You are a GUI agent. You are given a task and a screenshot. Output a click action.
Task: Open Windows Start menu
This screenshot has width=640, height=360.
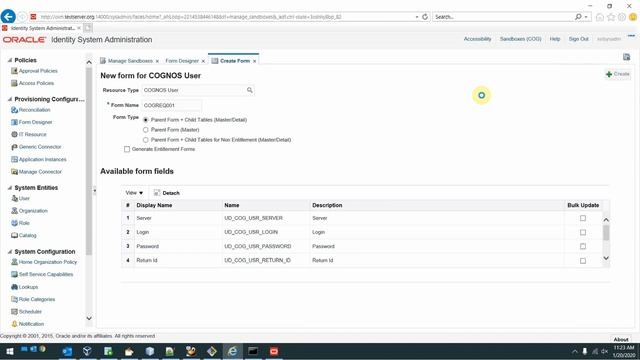point(9,351)
